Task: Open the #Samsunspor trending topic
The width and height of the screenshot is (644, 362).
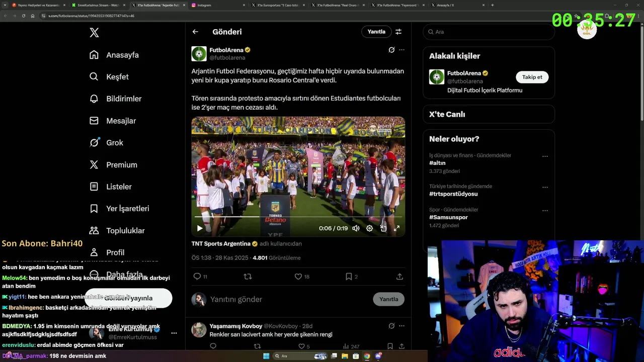Action: point(448,217)
